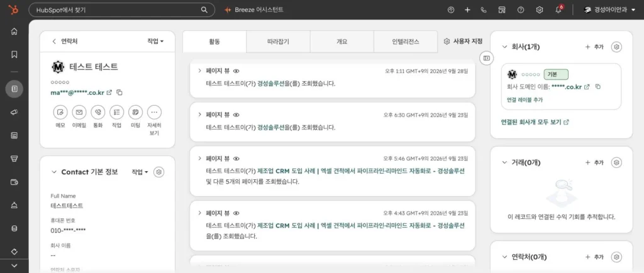The width and height of the screenshot is (644, 273).
Task: Click 사용자 지정 customize button
Action: (463, 41)
